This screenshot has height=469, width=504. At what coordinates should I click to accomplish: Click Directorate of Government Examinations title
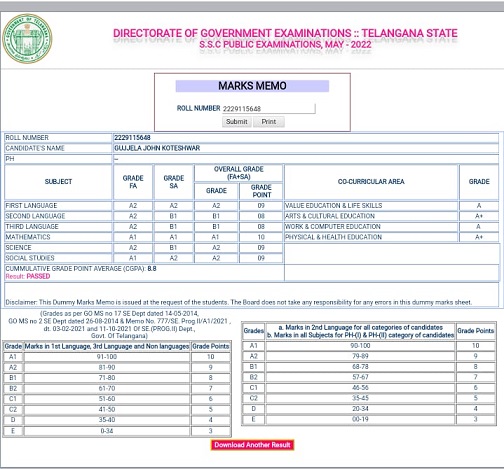pyautogui.click(x=285, y=33)
